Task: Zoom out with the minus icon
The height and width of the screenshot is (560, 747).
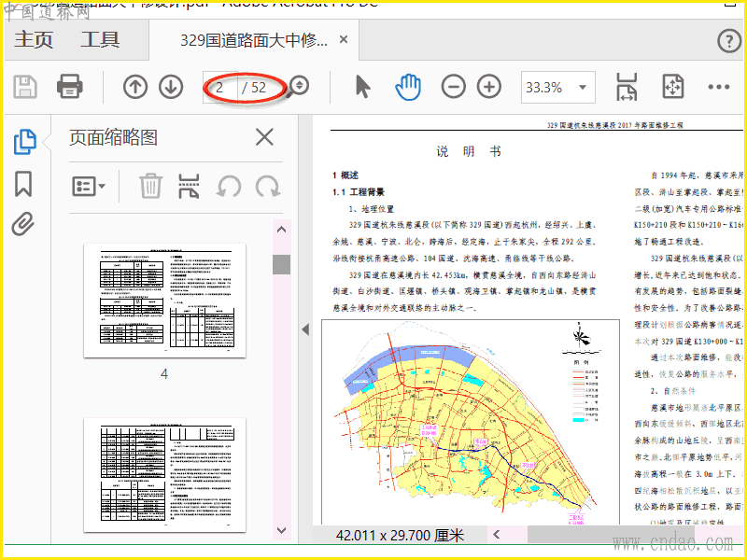Action: (453, 88)
